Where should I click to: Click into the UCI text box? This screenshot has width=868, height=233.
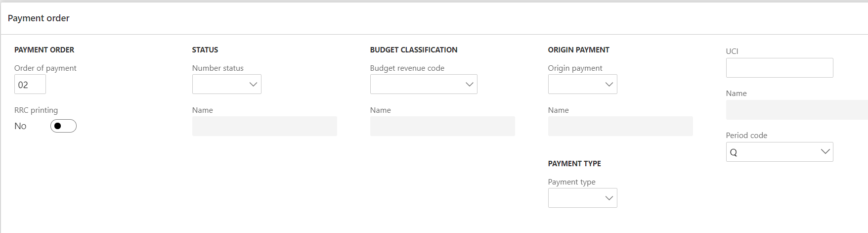point(779,68)
